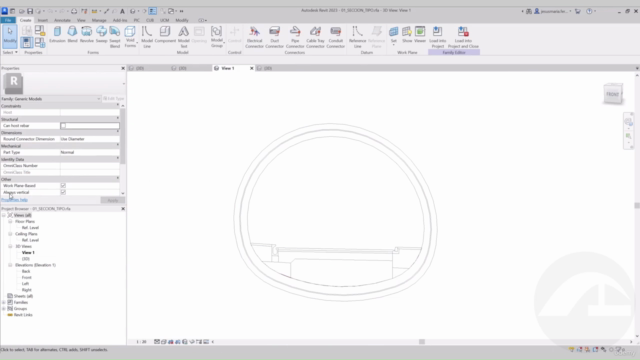The image size is (640, 360).
Task: Click the Properties help link
Action: point(14,200)
